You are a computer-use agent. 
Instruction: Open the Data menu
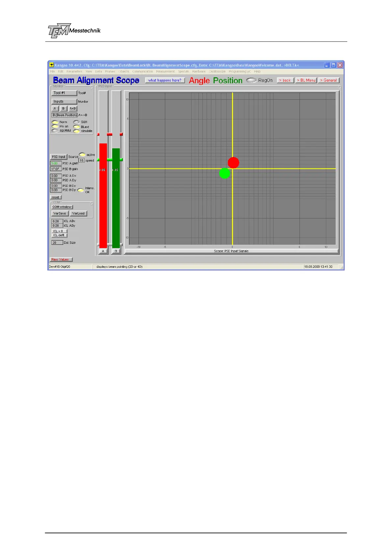pos(98,71)
